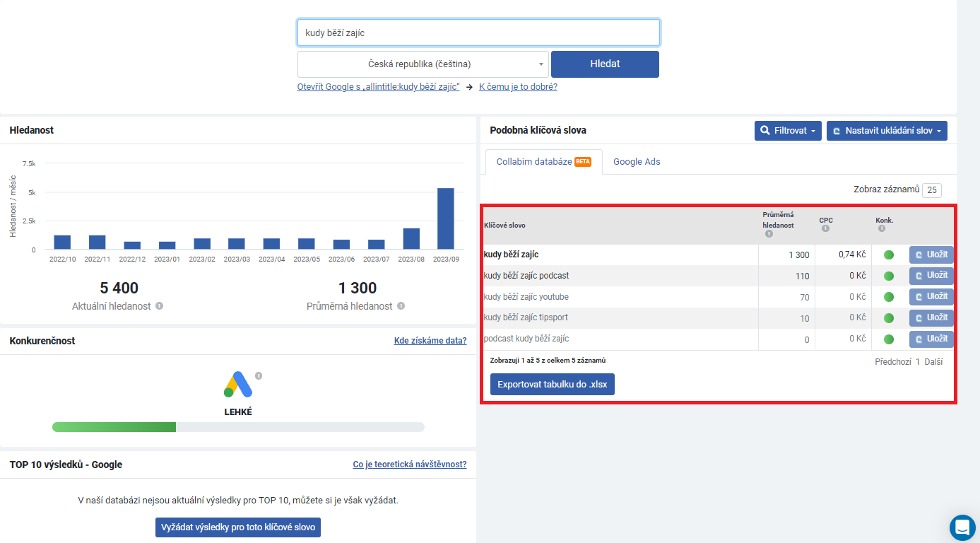Click info icon under Konk. column header
The height and width of the screenshot is (543, 980).
(x=881, y=228)
